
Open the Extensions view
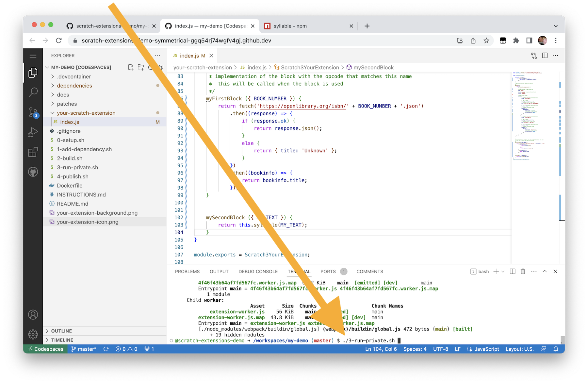coord(33,152)
